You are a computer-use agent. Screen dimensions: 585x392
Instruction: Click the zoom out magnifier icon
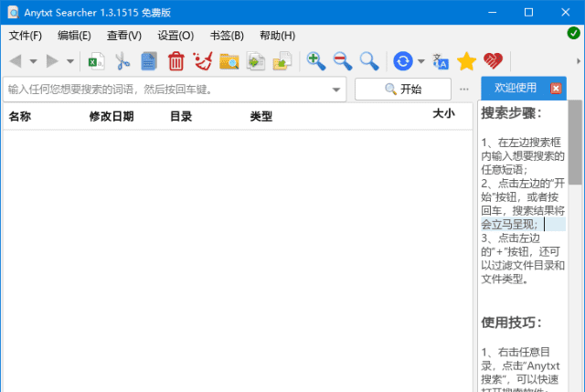[343, 61]
